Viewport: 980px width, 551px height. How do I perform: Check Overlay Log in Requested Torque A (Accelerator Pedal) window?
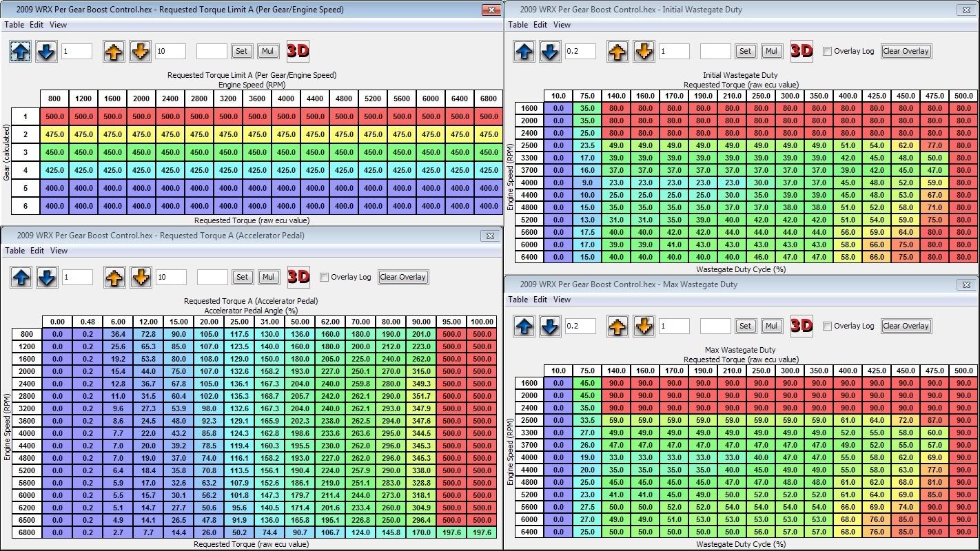tap(325, 277)
